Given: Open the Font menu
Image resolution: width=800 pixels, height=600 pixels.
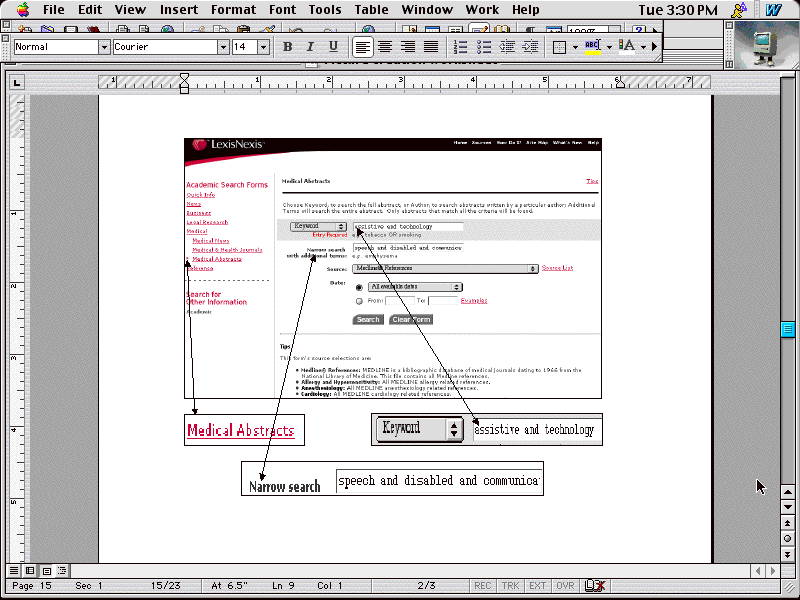Looking at the screenshot, I should click(x=282, y=9).
